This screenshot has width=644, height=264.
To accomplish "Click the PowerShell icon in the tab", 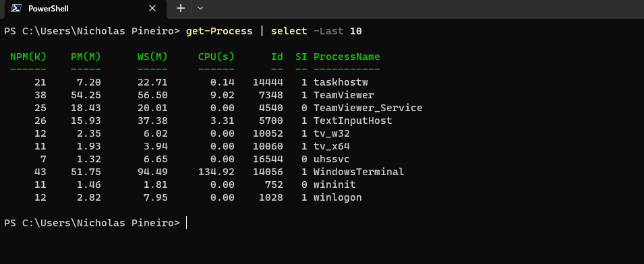I will point(16,8).
